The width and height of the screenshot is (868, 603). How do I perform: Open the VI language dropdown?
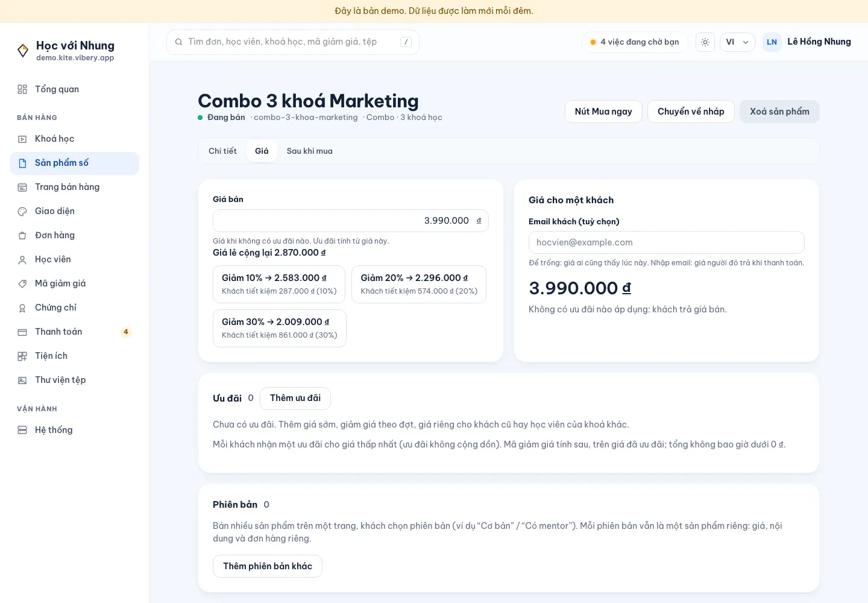(737, 42)
